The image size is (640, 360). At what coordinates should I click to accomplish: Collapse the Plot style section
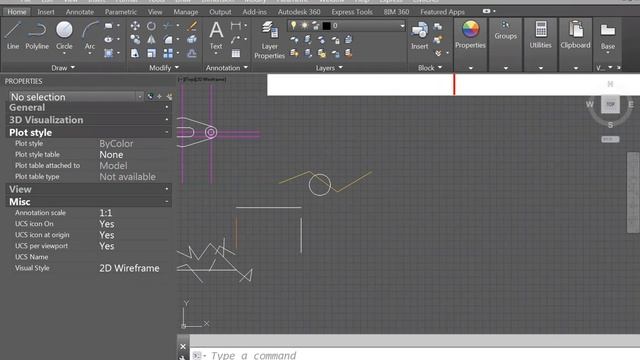point(167,132)
